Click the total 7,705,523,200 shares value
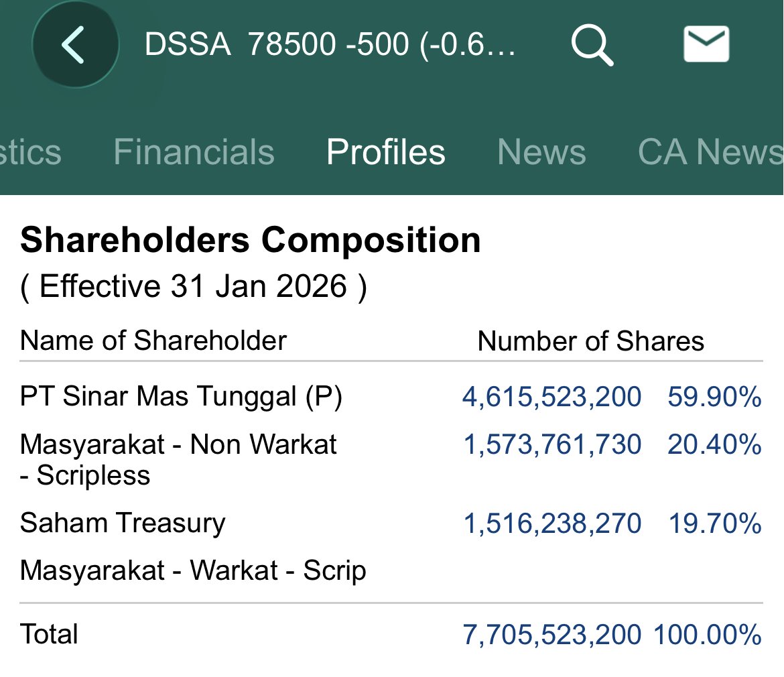784x677 pixels. point(551,635)
